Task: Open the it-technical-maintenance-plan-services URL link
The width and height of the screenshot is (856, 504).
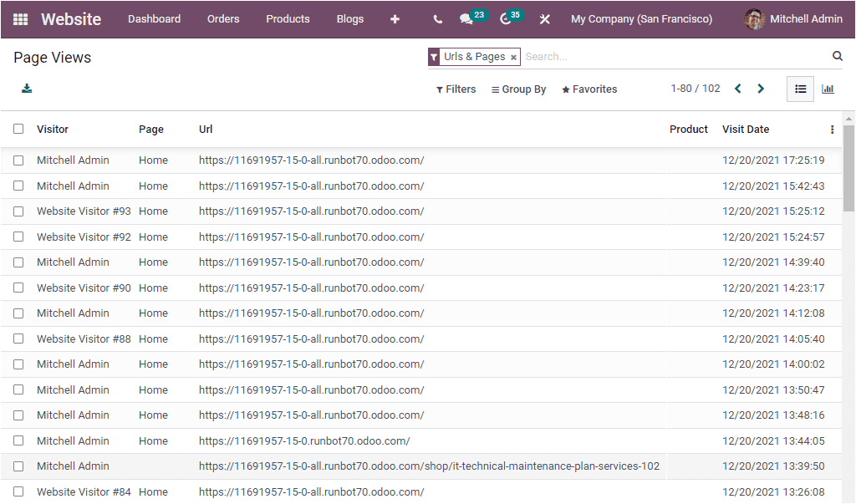Action: 428,466
